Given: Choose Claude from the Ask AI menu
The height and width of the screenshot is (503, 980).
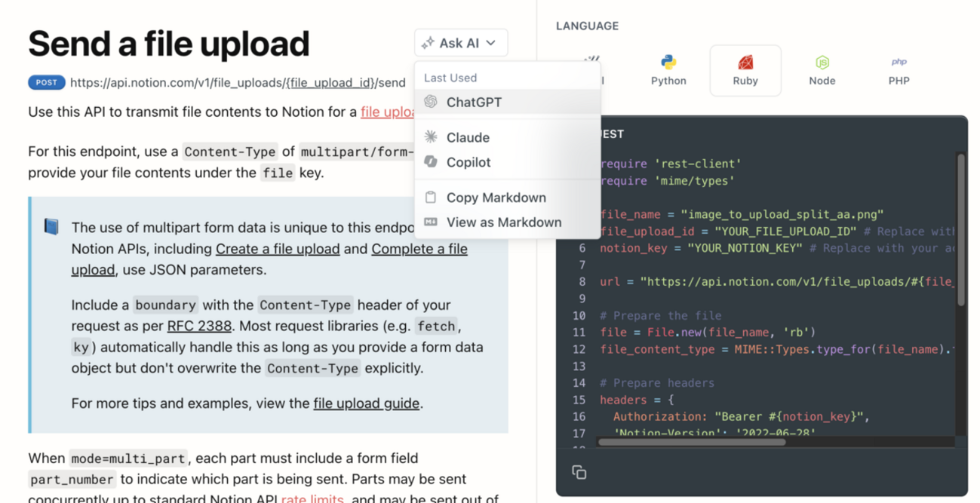Looking at the screenshot, I should 507,137.
